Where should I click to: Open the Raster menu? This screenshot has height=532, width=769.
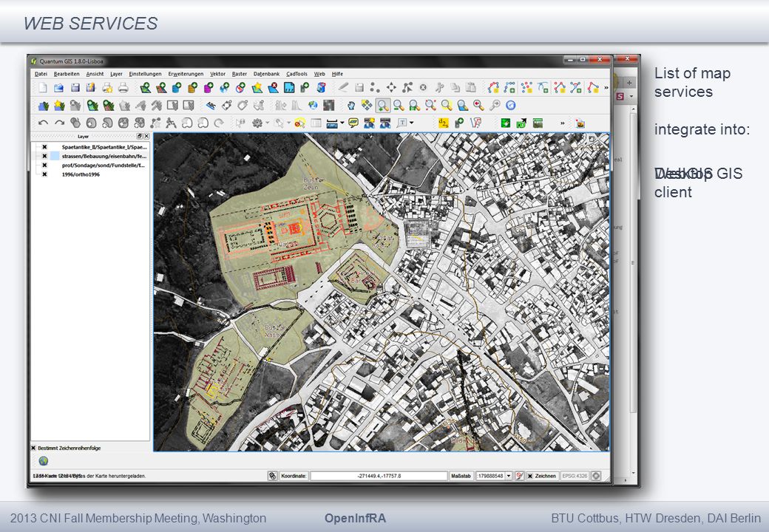[x=240, y=74]
